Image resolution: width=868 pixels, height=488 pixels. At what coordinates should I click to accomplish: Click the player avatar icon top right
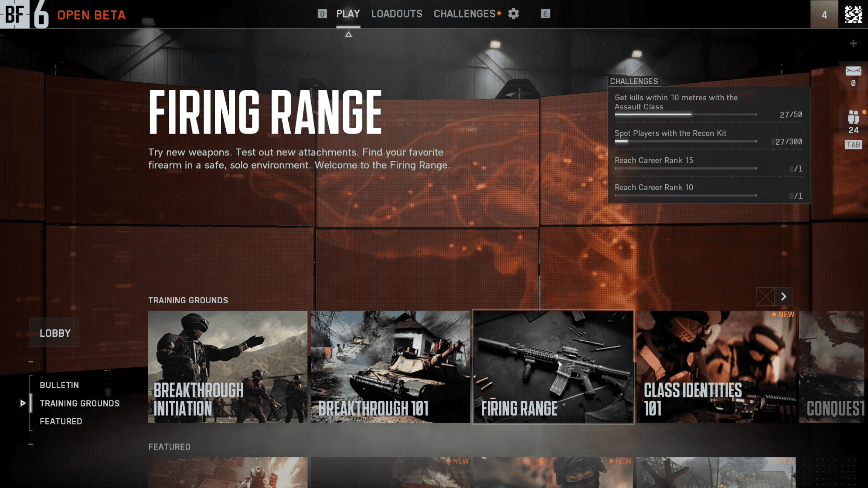853,14
